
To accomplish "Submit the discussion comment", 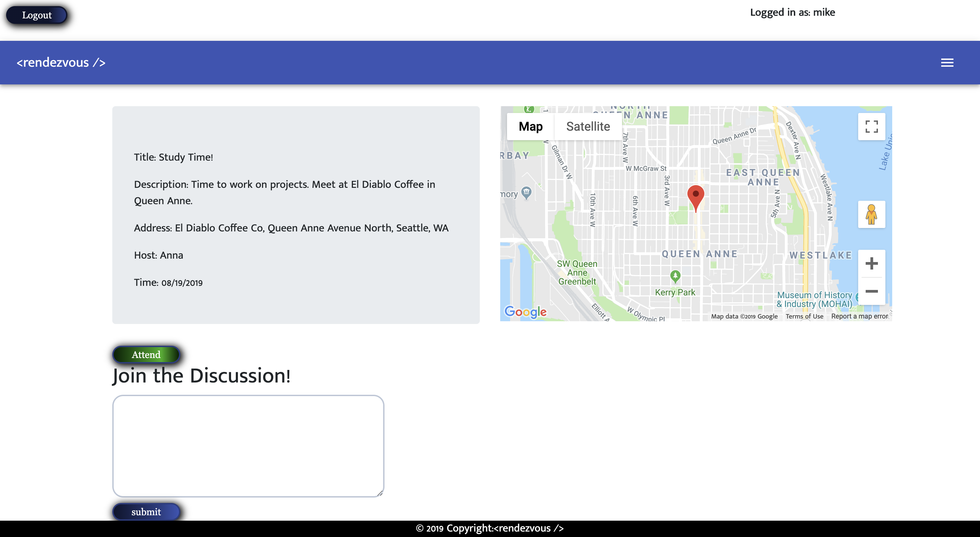I will pyautogui.click(x=146, y=512).
